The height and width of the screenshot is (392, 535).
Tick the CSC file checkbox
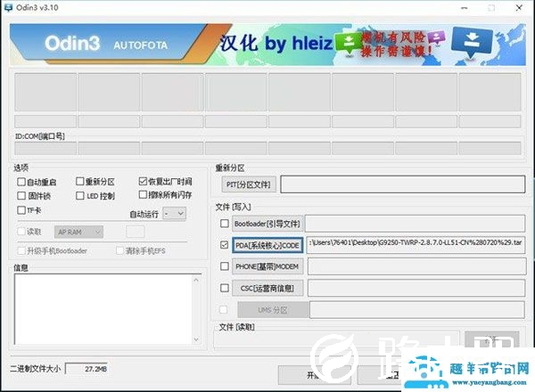225,288
